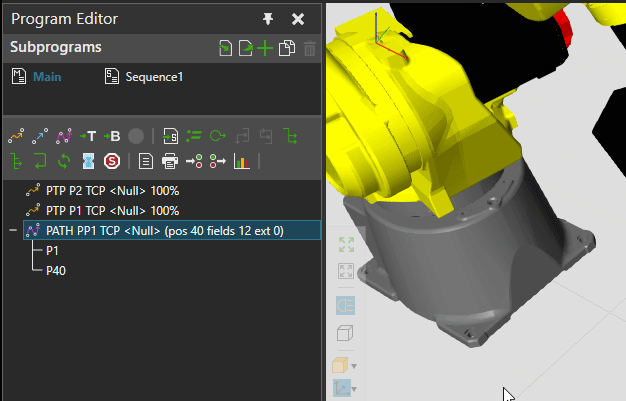Collapse the PATH PP1 statement
Screen dimensions: 626x401
(13, 230)
